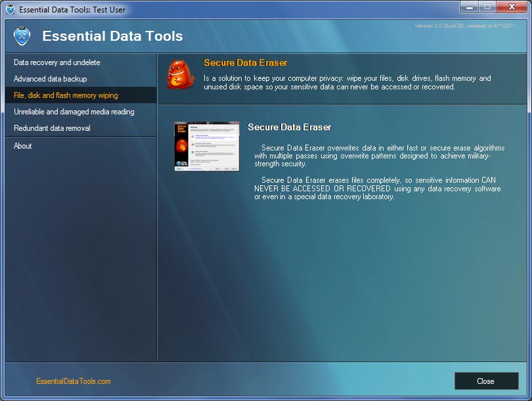Click the white Secure Data Eraser heading

coord(289,127)
